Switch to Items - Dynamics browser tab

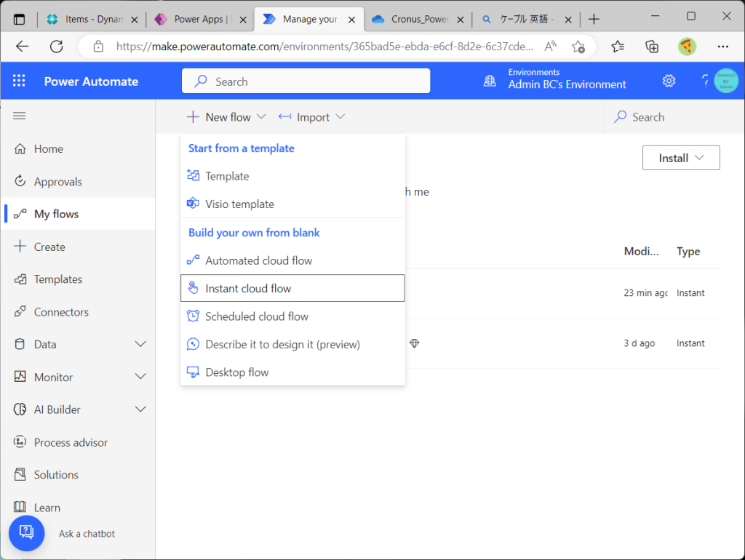pos(92,19)
